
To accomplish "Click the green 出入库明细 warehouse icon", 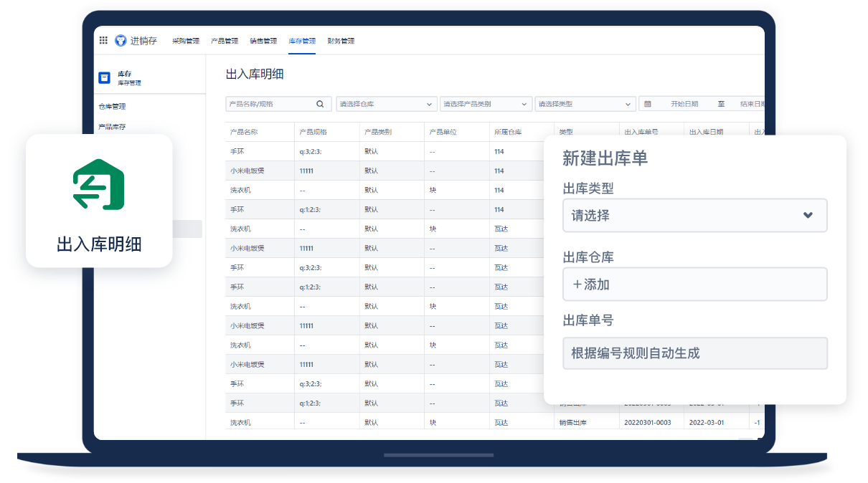I will coord(99,185).
